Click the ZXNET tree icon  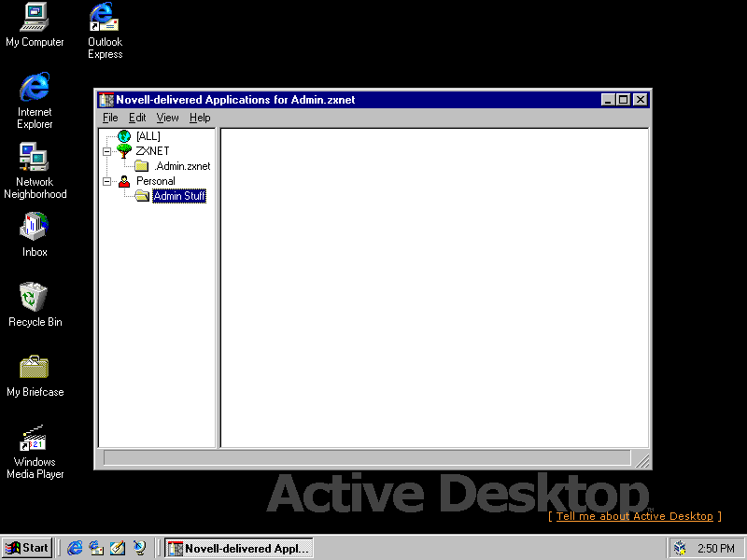coord(124,151)
